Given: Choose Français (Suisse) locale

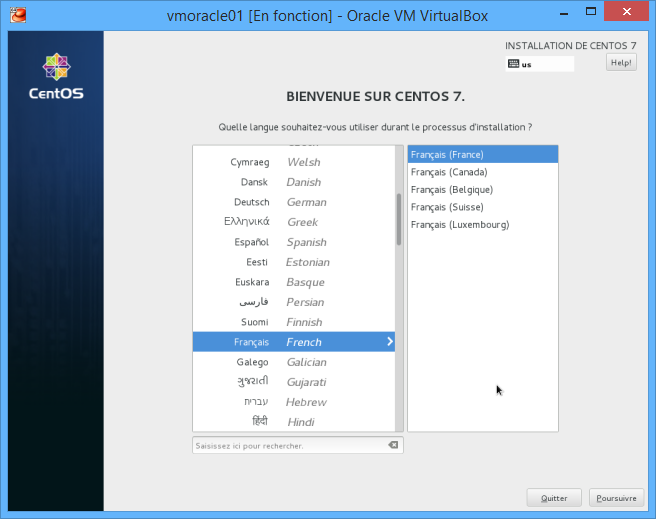Looking at the screenshot, I should 483,207.
